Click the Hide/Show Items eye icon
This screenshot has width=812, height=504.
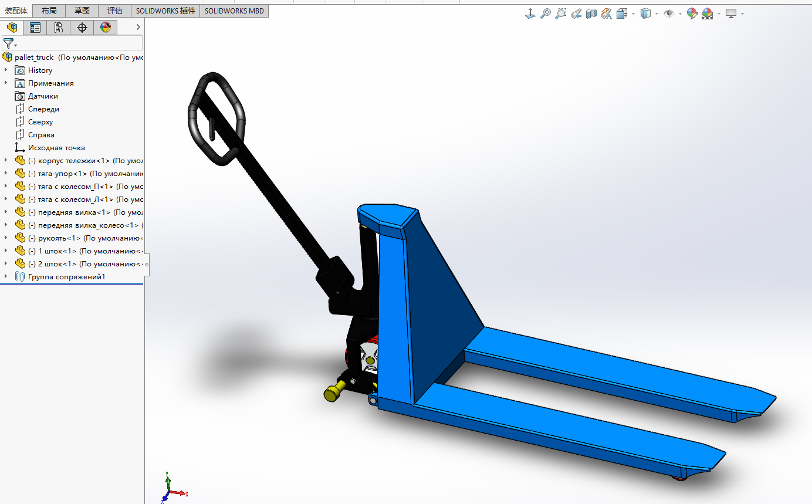point(669,13)
